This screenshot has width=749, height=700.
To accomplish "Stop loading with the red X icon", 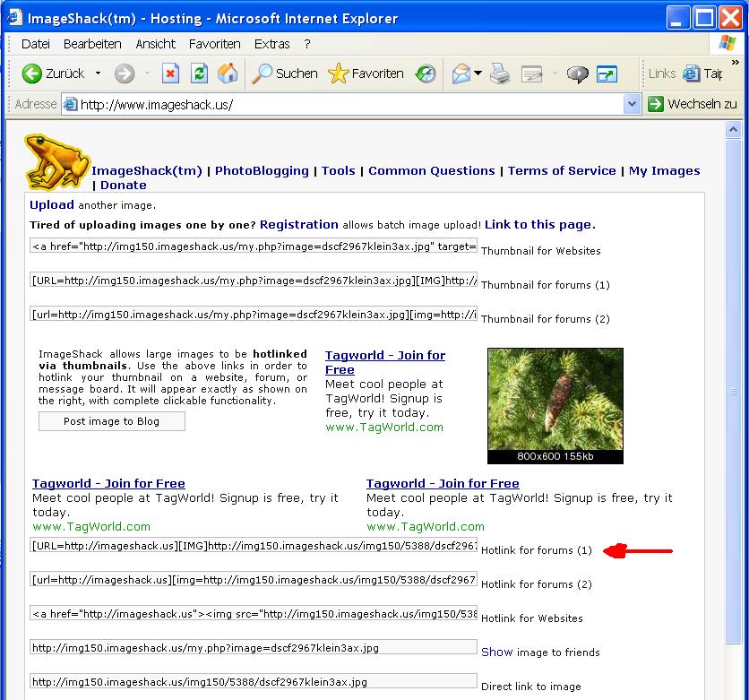I will pyautogui.click(x=170, y=73).
